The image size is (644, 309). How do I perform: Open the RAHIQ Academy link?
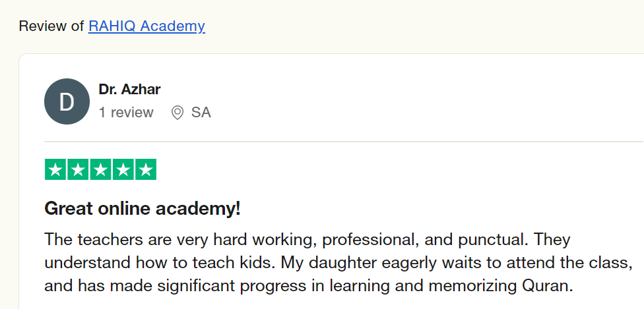click(146, 26)
